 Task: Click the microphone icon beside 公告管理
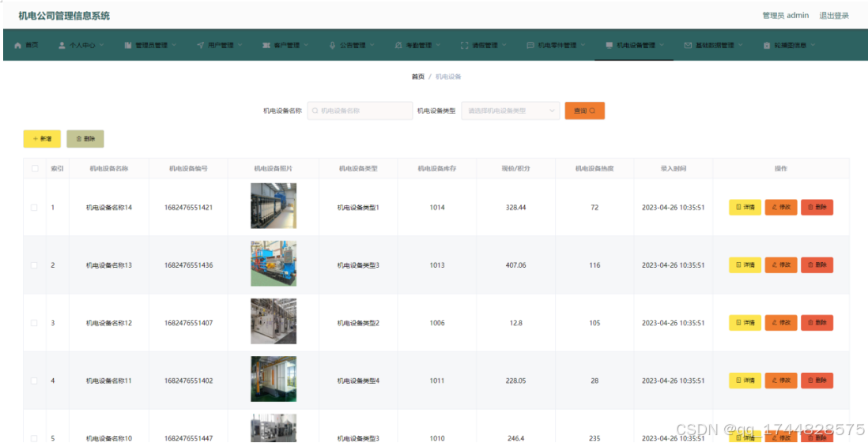(x=332, y=45)
